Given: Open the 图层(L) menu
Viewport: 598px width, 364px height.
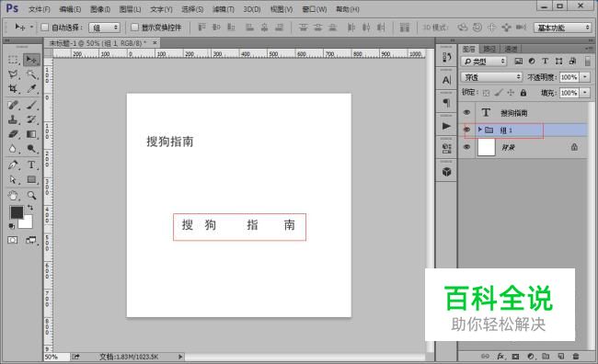Looking at the screenshot, I should 130,9.
